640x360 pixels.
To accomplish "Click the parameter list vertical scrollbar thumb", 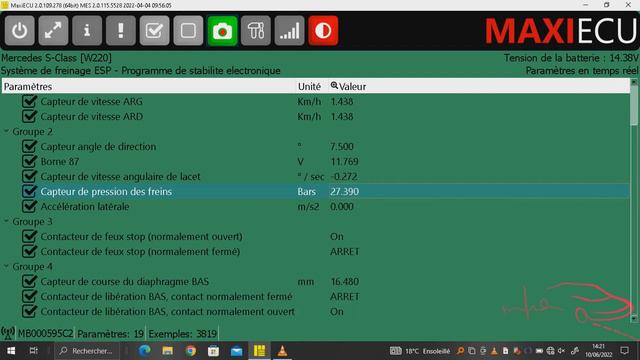I will [634, 105].
